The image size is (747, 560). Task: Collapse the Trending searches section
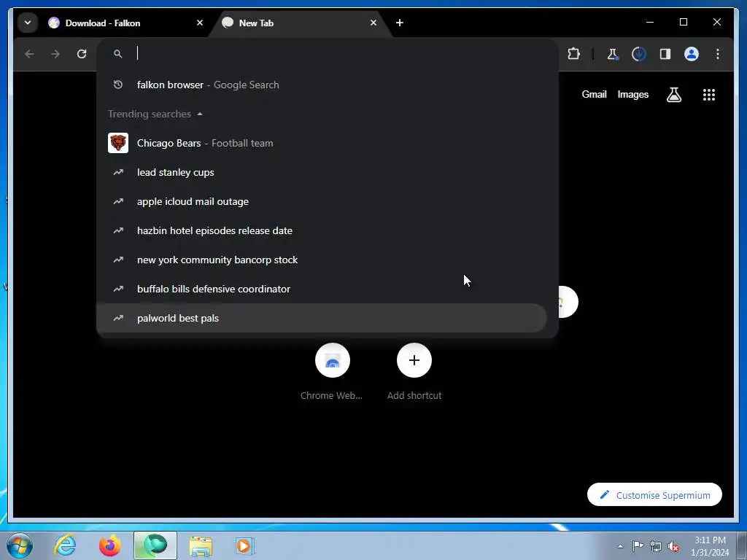tap(155, 114)
